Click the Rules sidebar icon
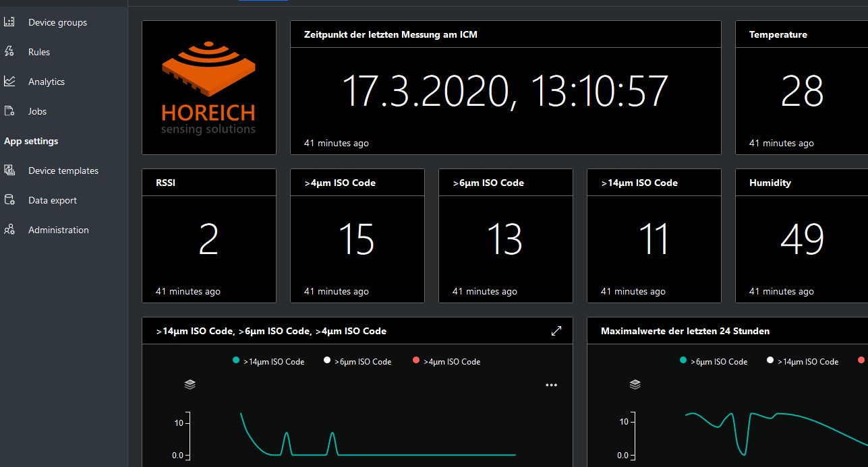This screenshot has width=868, height=467. [x=9, y=52]
